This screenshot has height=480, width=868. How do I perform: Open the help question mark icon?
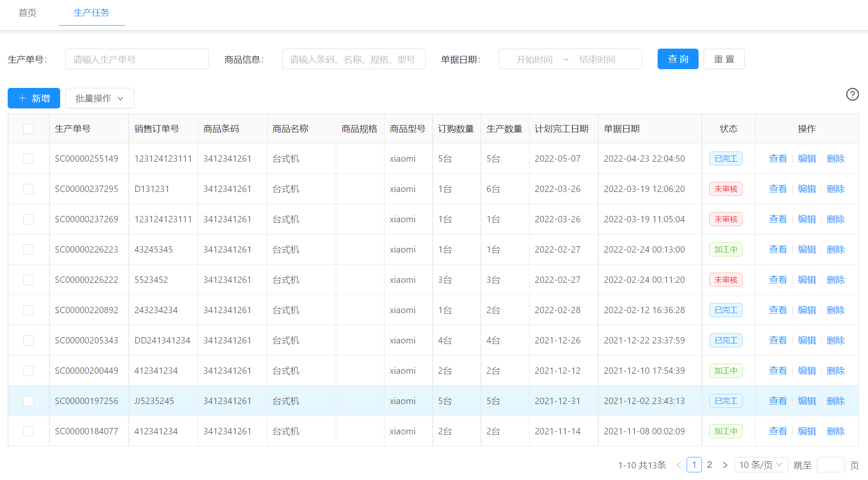pos(852,94)
